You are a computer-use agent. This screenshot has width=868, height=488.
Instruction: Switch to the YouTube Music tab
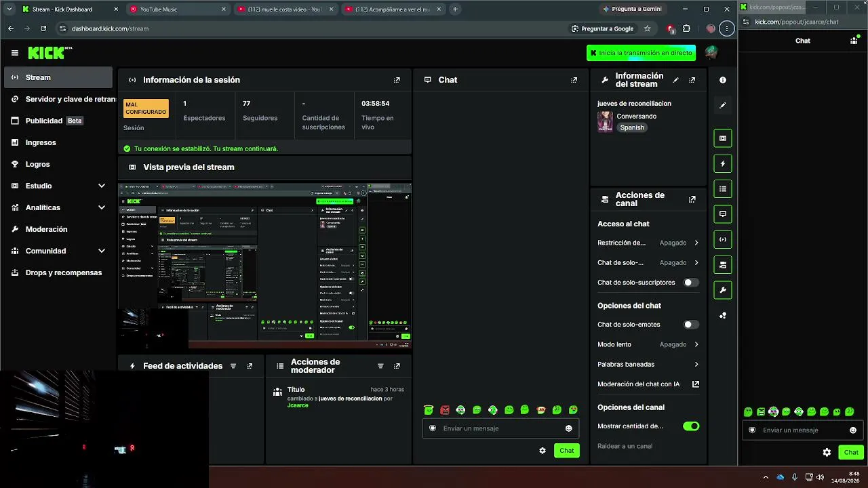(x=178, y=9)
